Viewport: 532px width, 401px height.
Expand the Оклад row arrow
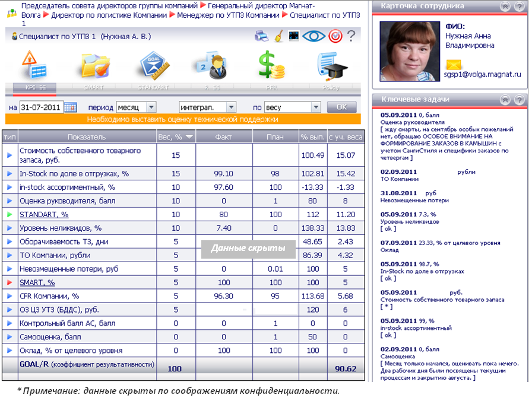(9, 350)
